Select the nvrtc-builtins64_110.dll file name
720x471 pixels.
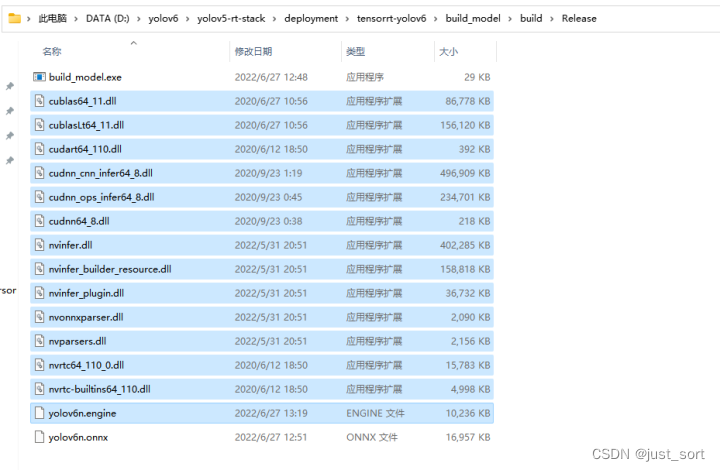100,389
